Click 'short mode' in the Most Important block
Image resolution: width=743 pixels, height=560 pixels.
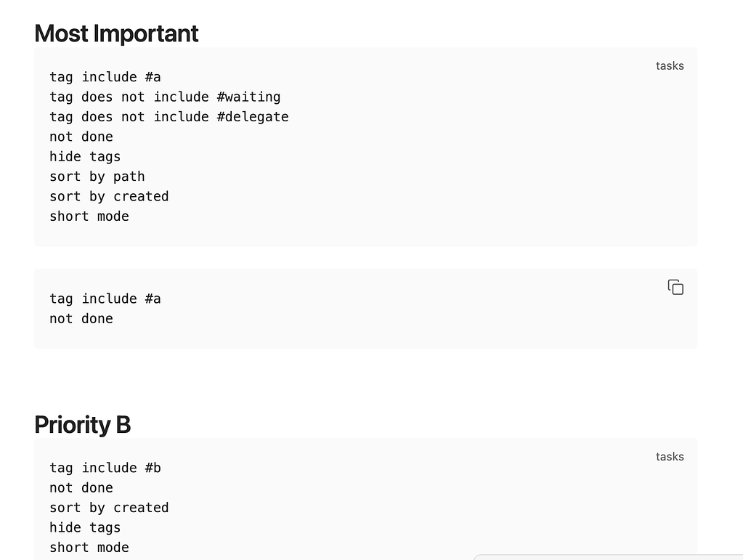click(89, 216)
